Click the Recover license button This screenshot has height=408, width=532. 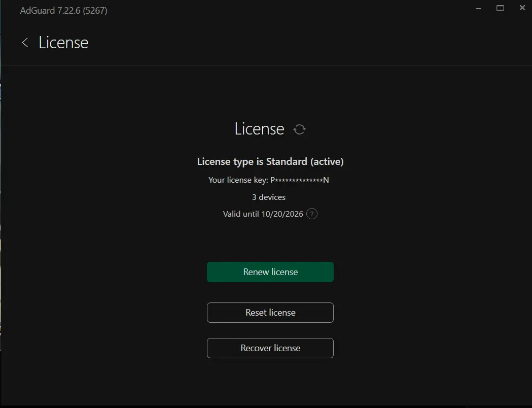[270, 348]
